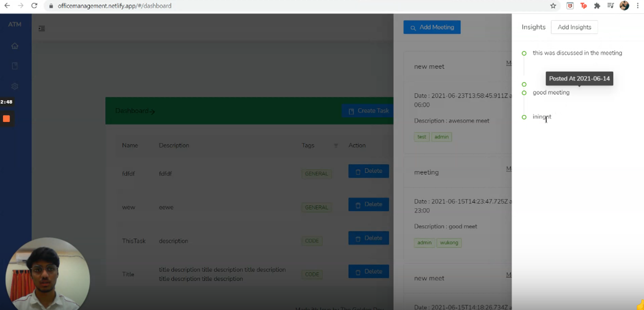Click the home icon in sidebar
The width and height of the screenshot is (644, 310).
(15, 46)
